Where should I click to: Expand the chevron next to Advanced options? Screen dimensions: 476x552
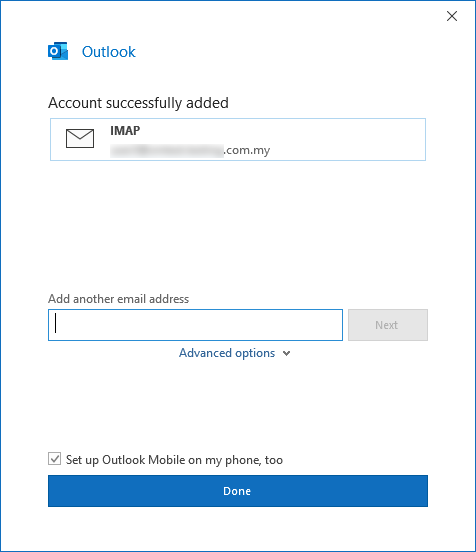pos(287,353)
